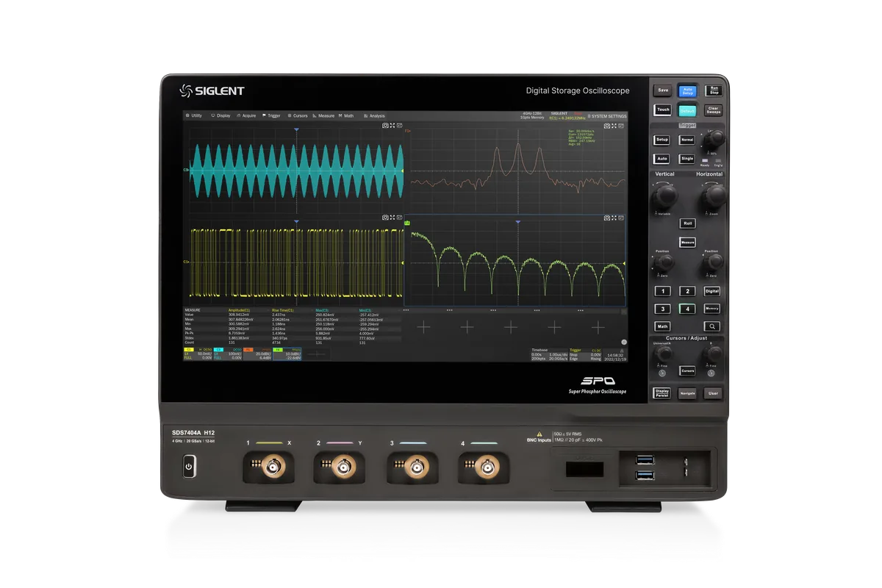Open the Acquire menu
The width and height of the screenshot is (882, 588).
[246, 115]
